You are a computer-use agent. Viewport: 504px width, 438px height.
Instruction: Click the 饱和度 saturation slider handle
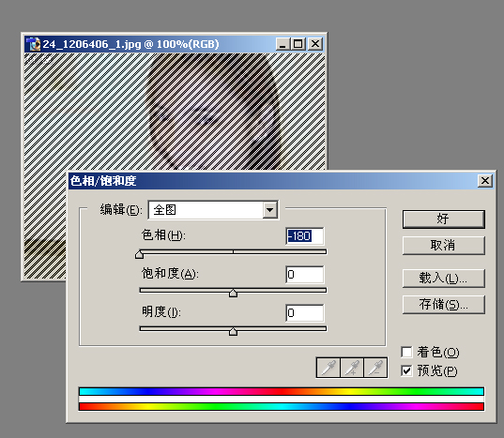pos(234,293)
